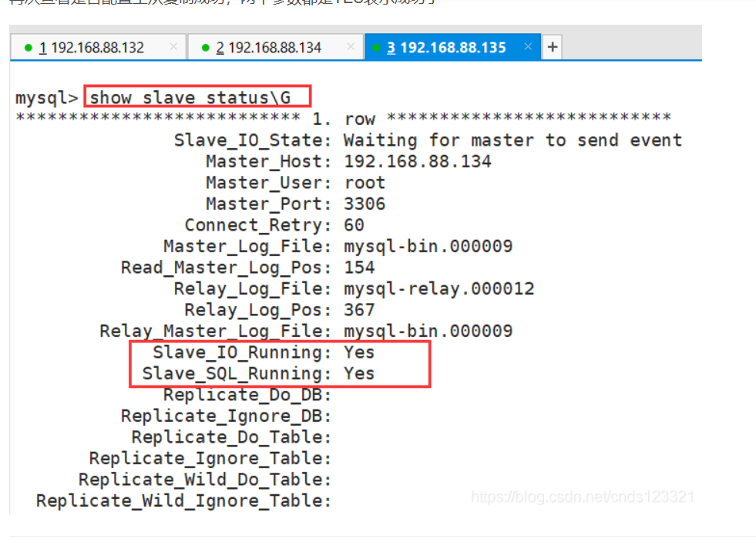Screen dimensions: 756x556
Task: Close the 192.168.88.134 session tab
Action: click(351, 47)
